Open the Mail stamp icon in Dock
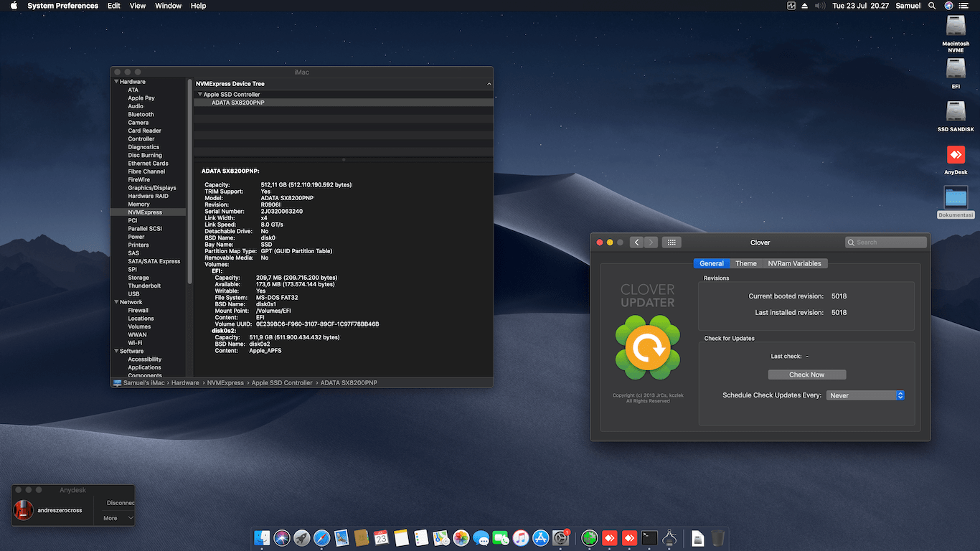This screenshot has height=551, width=980. tap(341, 537)
